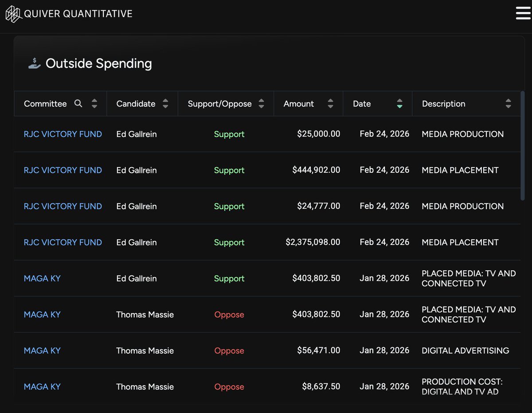Click Thomas Massie in DIGITAL ADVERTISING row
The width and height of the screenshot is (532, 413).
click(x=145, y=351)
